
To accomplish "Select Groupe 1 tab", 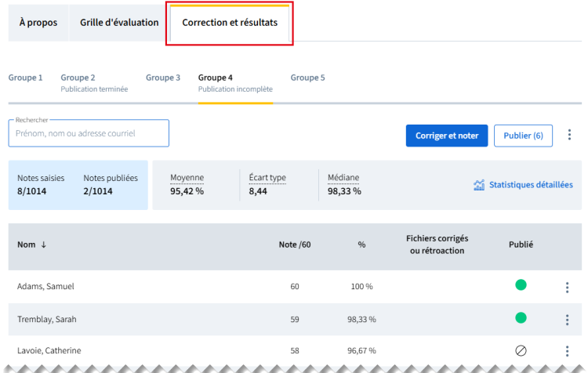I will (25, 78).
